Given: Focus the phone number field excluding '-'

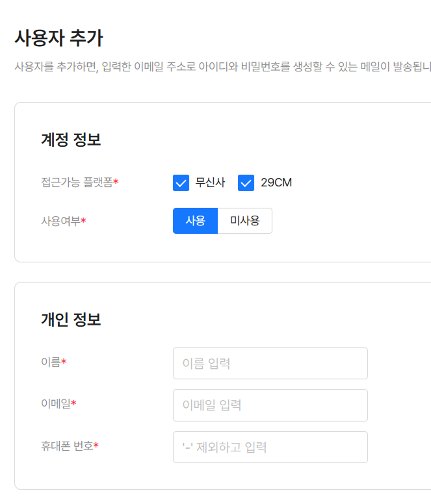Looking at the screenshot, I should (270, 447).
